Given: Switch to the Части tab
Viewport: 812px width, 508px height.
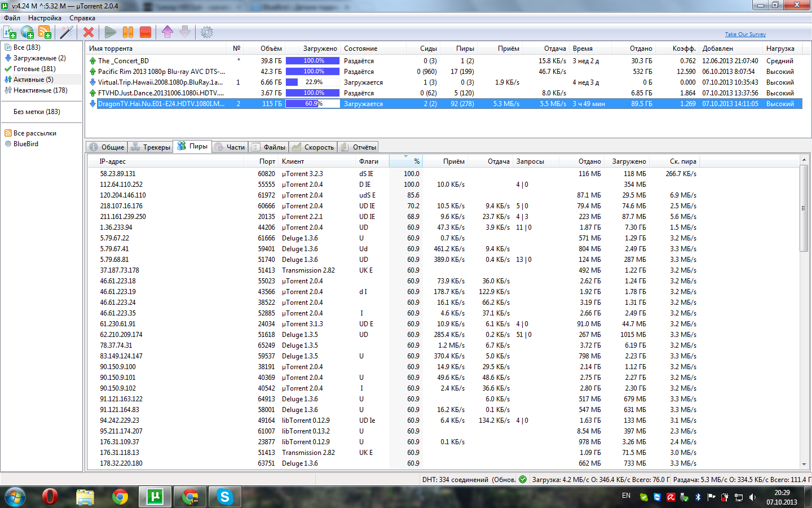Looking at the screenshot, I should click(x=230, y=147).
